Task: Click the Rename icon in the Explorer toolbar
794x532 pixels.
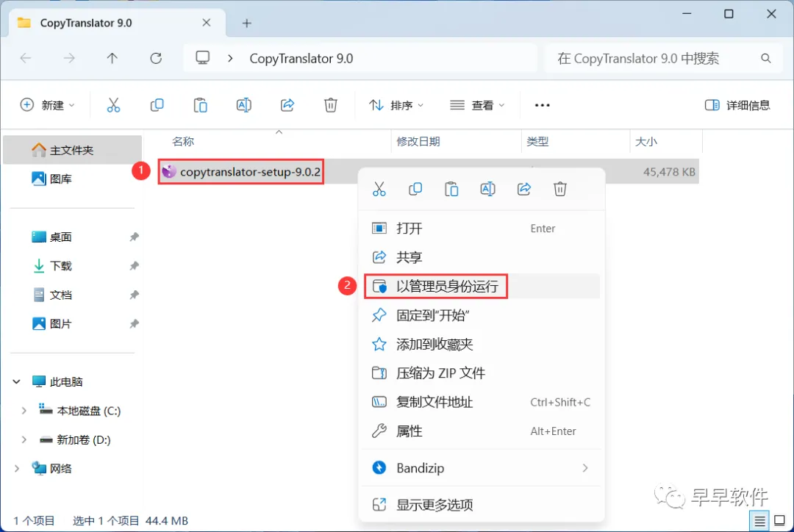Action: pyautogui.click(x=243, y=105)
